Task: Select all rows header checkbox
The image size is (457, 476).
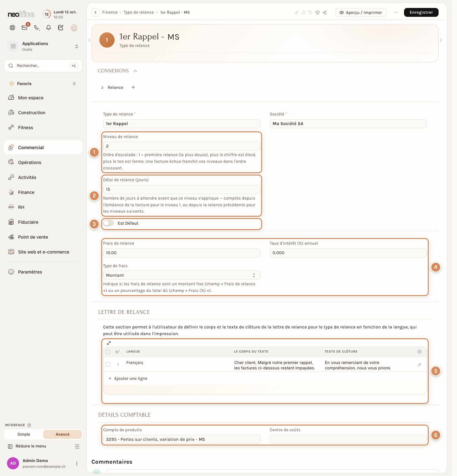Action: (x=108, y=352)
